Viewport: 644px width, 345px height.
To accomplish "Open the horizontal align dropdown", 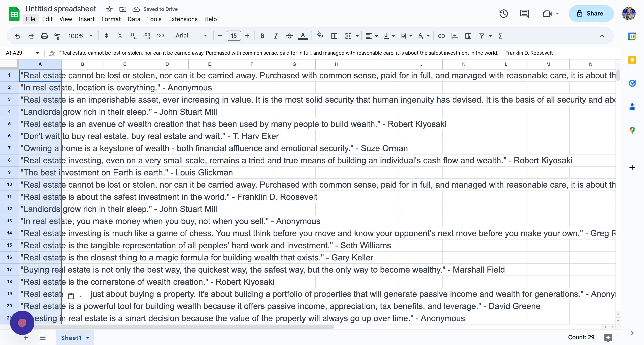I will pyautogui.click(x=371, y=36).
